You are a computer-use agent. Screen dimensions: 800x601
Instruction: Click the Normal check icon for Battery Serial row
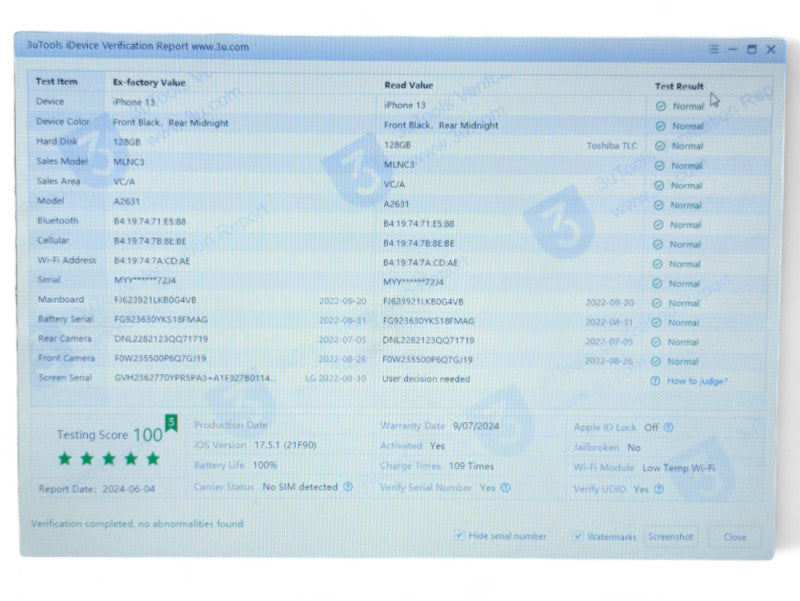tap(657, 322)
